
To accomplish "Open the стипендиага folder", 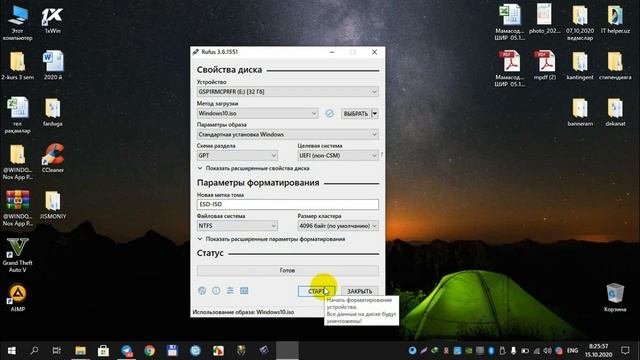I will click(615, 65).
